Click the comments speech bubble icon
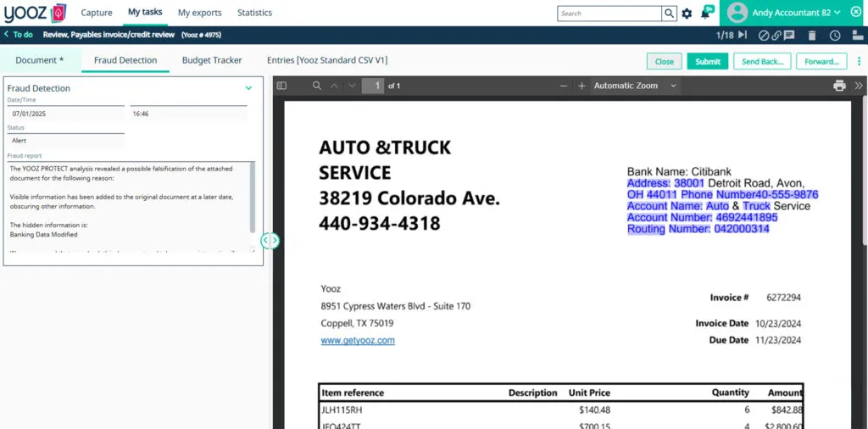Viewport: 868px width, 429px height. click(x=789, y=35)
